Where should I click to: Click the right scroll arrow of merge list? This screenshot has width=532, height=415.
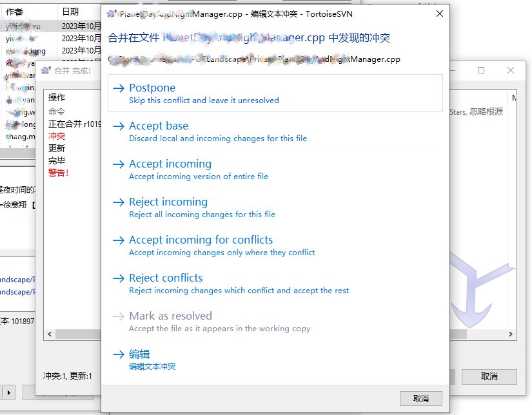point(511,334)
